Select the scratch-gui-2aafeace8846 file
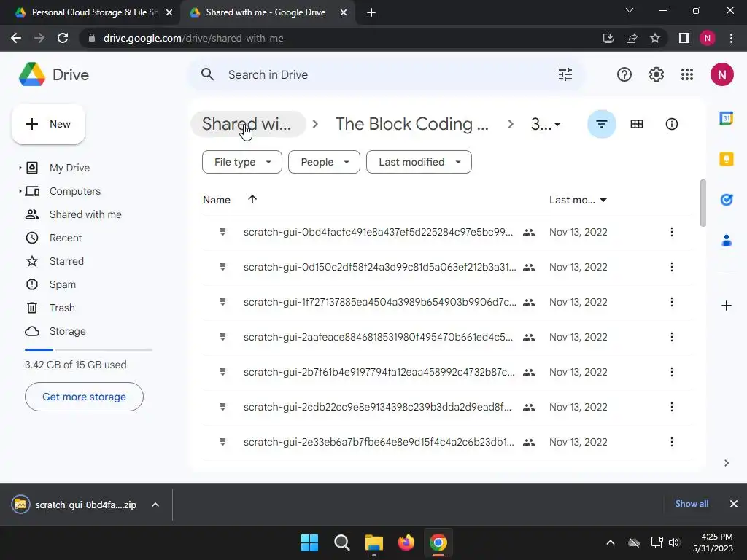747x560 pixels. (446, 337)
